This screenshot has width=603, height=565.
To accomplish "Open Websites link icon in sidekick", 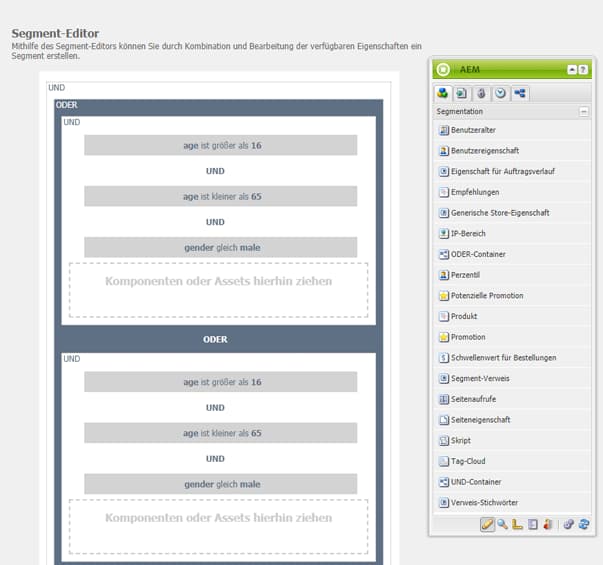I will [568, 525].
